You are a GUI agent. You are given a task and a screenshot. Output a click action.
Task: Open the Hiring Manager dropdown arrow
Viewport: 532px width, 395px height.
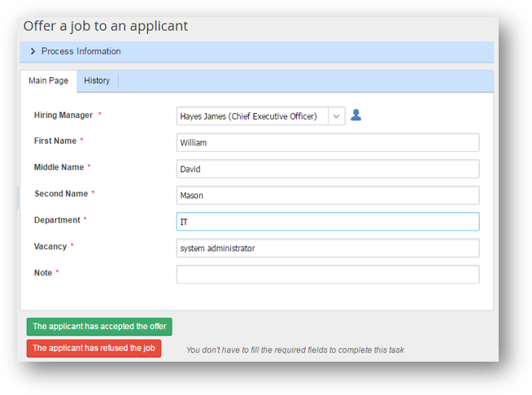point(336,116)
